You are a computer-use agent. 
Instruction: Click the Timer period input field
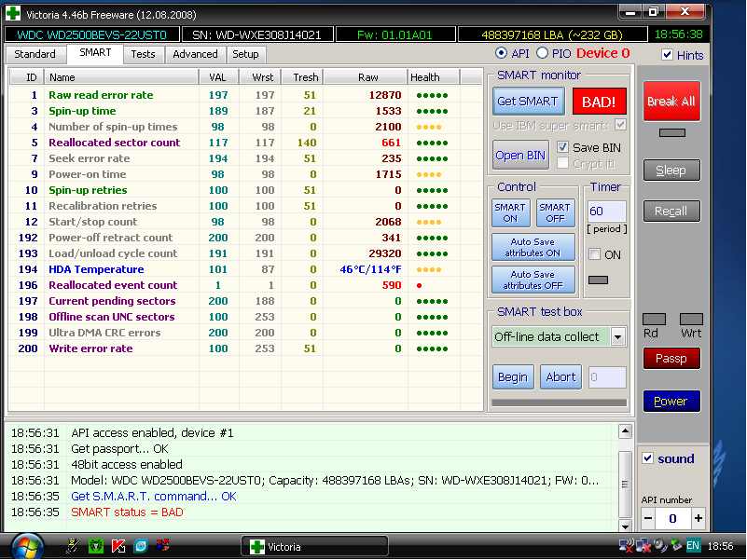coord(606,212)
